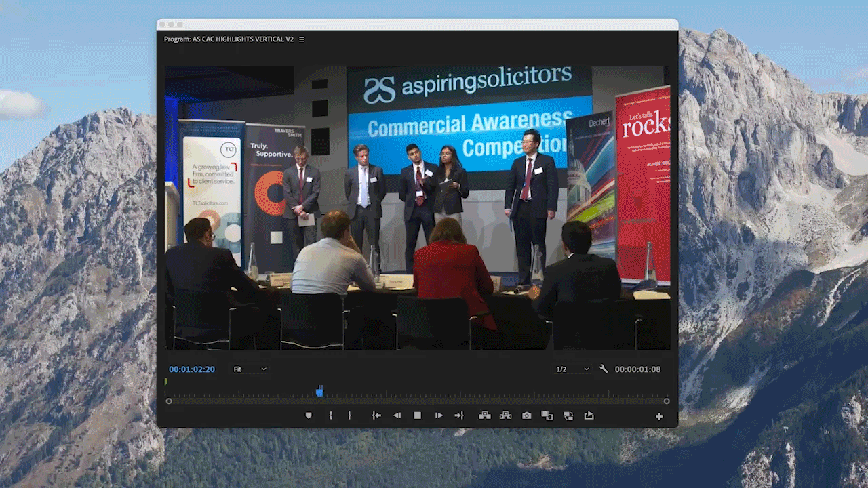Set the Mark Out point
The width and height of the screenshot is (868, 488).
pos(350,415)
